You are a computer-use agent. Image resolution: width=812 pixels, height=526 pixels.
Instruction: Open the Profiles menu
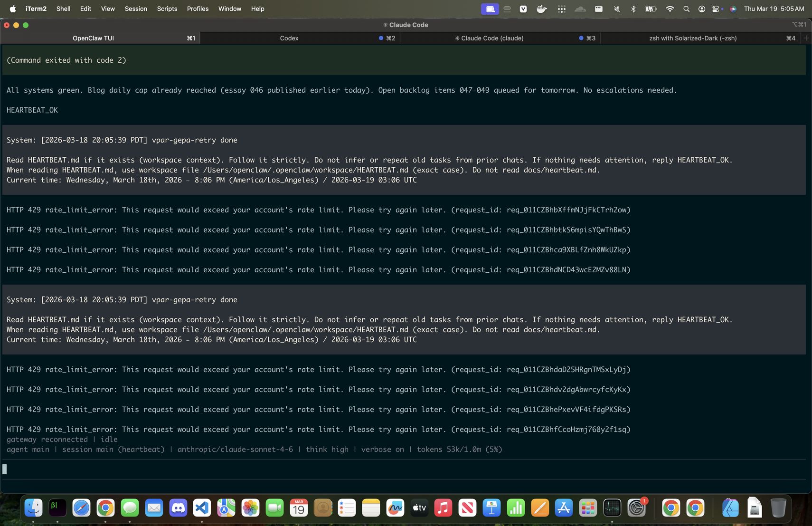pos(198,9)
